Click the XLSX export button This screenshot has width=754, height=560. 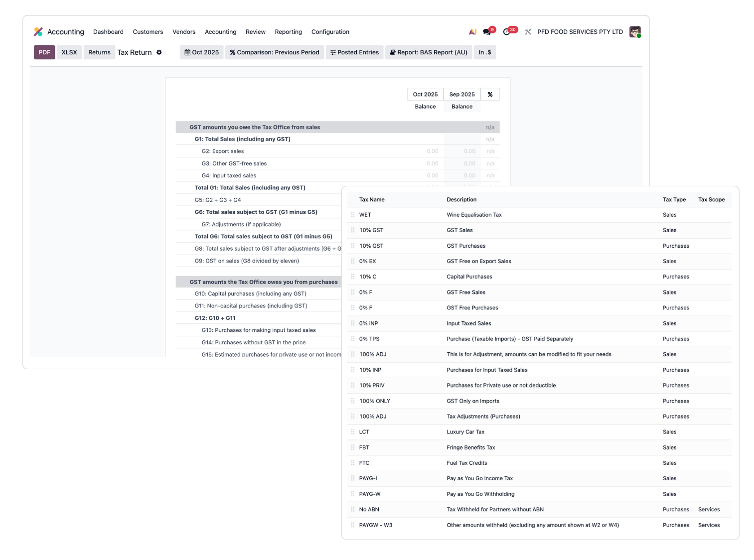(x=69, y=52)
